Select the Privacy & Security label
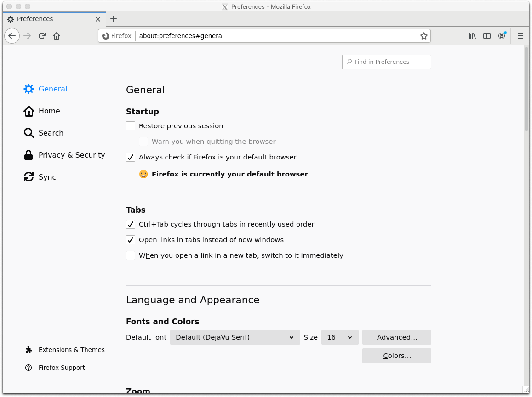This screenshot has width=532, height=397. point(72,155)
